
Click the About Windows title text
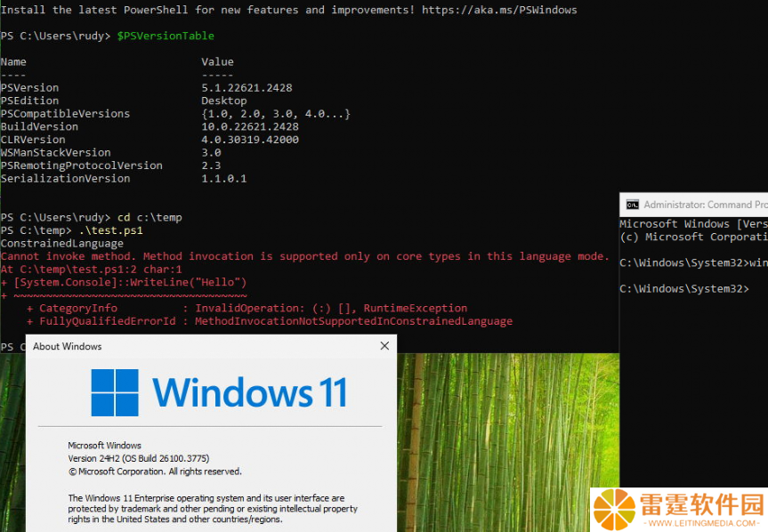(67, 346)
